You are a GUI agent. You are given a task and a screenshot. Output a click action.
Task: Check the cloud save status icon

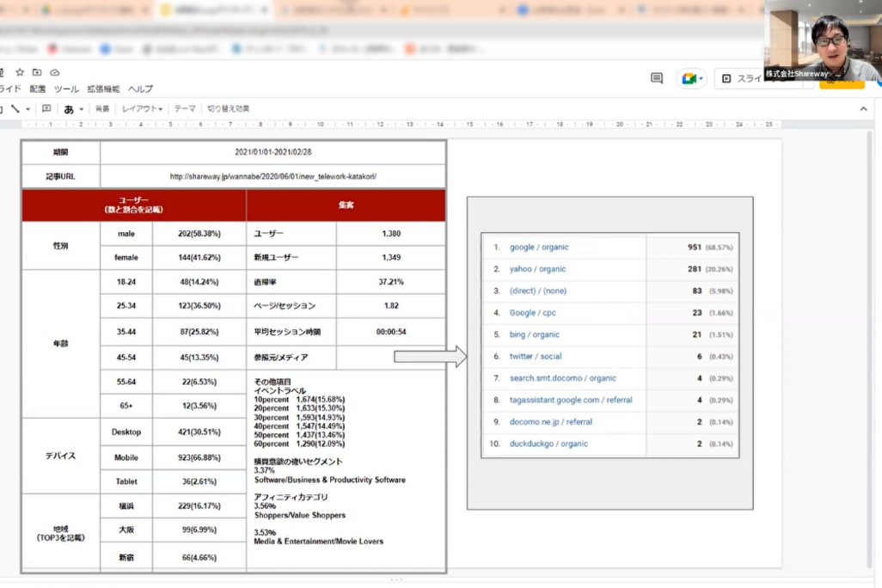(55, 72)
